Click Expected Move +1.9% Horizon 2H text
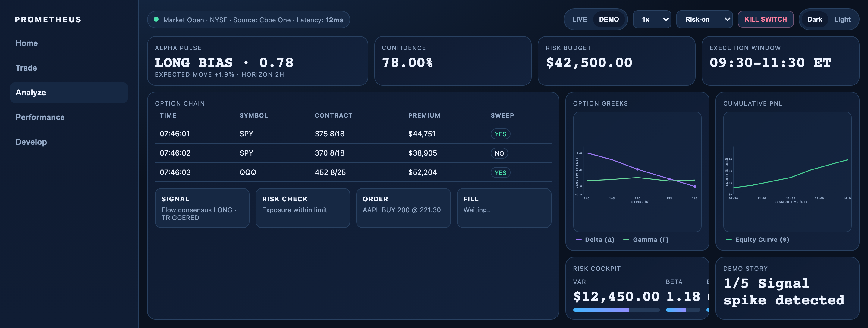This screenshot has height=328, width=868. (x=219, y=74)
